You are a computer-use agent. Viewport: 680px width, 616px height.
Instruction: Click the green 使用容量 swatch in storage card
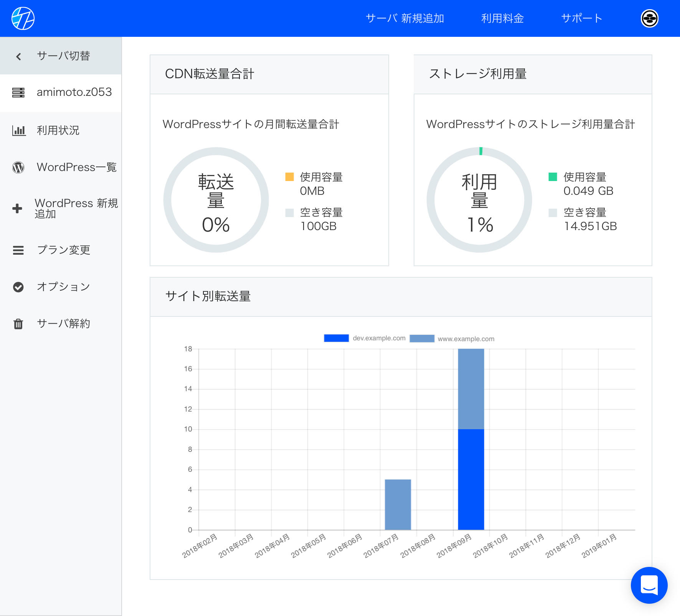point(553,177)
